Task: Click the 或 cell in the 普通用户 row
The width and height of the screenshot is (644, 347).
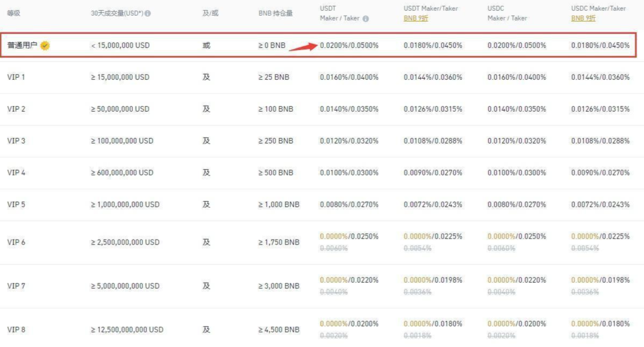Action: click(206, 46)
